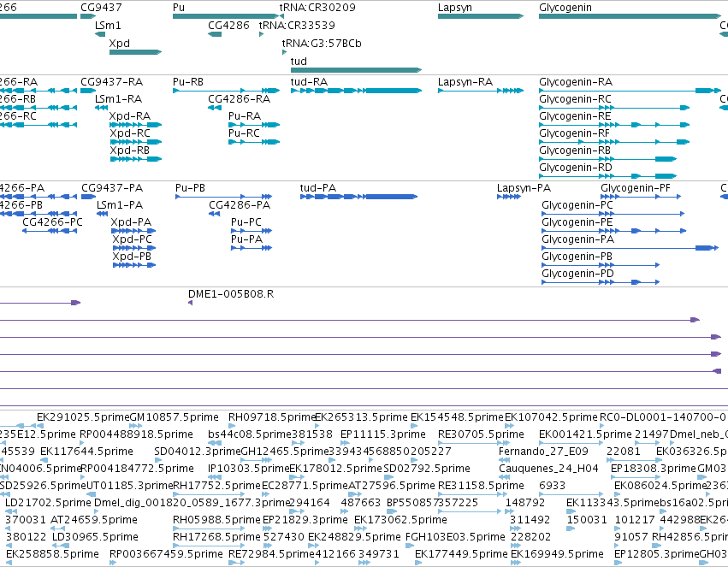This screenshot has height=567, width=728.
Task: Select the RE30705.5prime EST label
Action: (481, 434)
